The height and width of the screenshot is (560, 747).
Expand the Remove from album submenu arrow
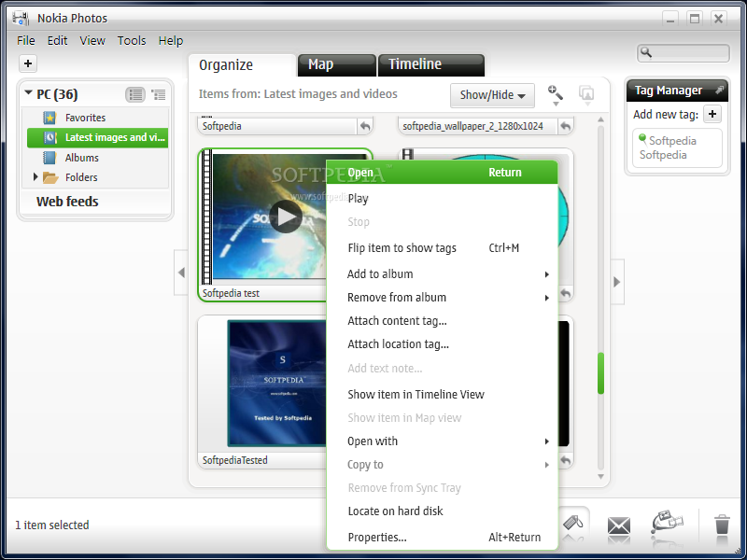point(547,298)
